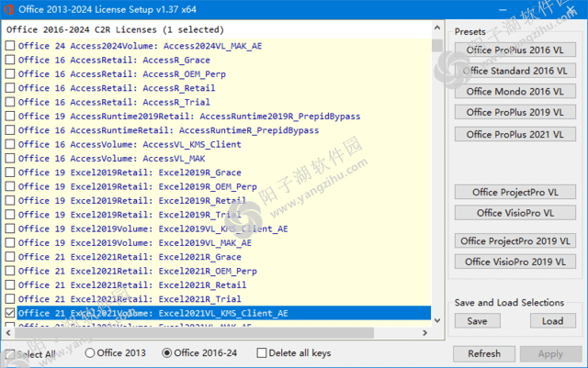The width and height of the screenshot is (588, 368).
Task: Toggle the Delete all keys checkbox
Action: [x=262, y=353]
